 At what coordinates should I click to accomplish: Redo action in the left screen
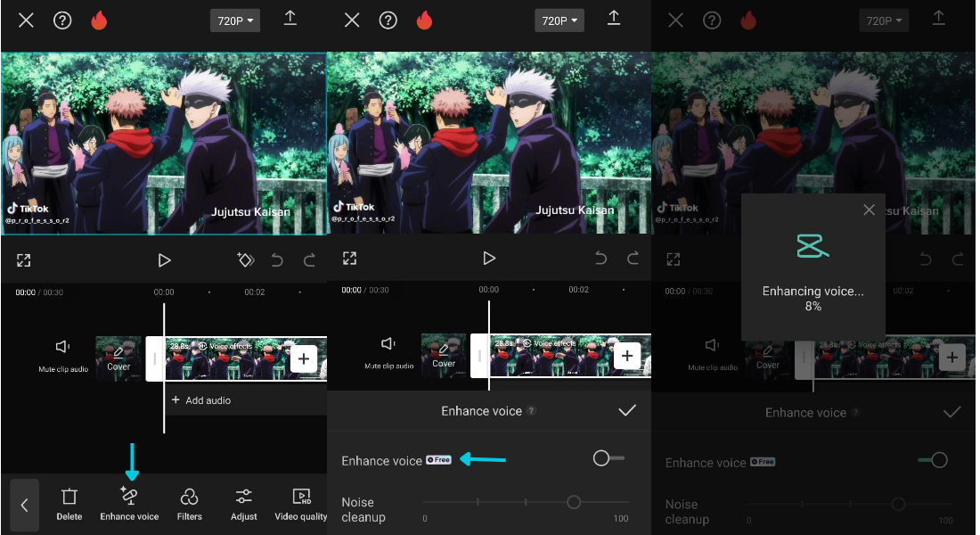309,259
